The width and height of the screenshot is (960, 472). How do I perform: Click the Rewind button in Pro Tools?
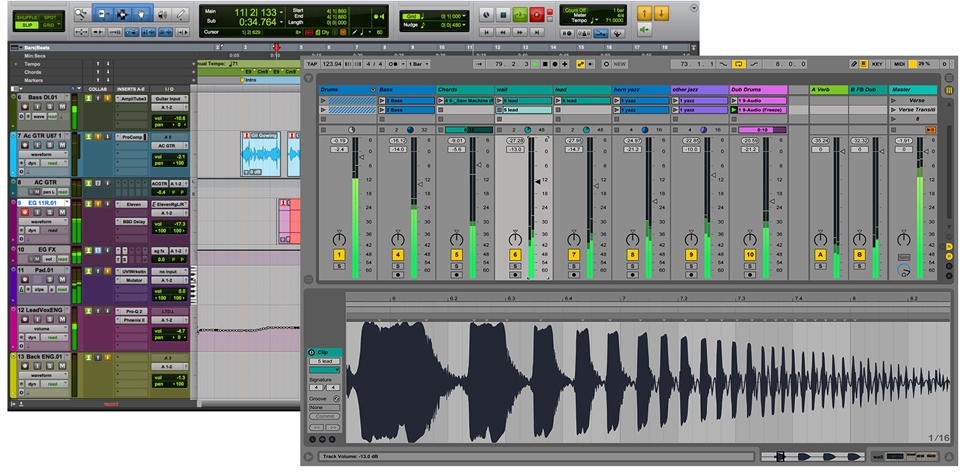click(x=503, y=32)
